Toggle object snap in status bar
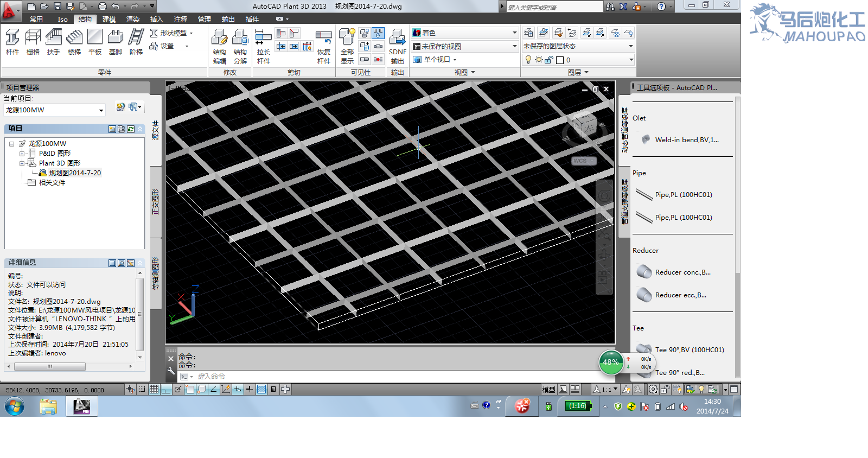 point(190,389)
